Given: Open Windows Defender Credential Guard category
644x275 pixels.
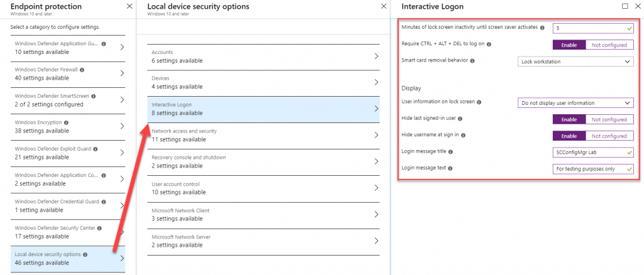Looking at the screenshot, I should click(x=68, y=206).
